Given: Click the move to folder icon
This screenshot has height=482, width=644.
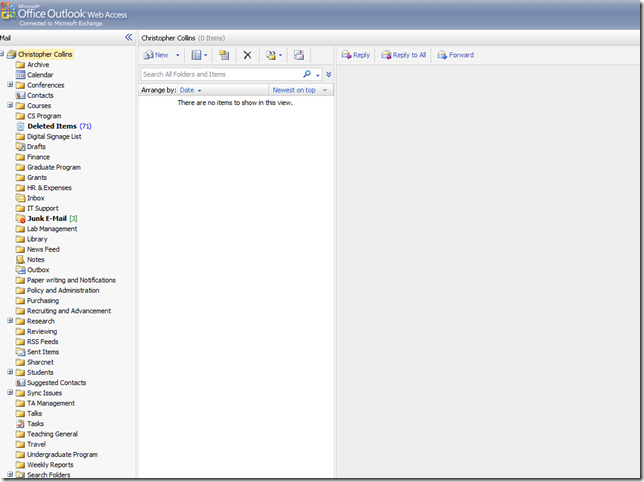Looking at the screenshot, I should click(224, 55).
